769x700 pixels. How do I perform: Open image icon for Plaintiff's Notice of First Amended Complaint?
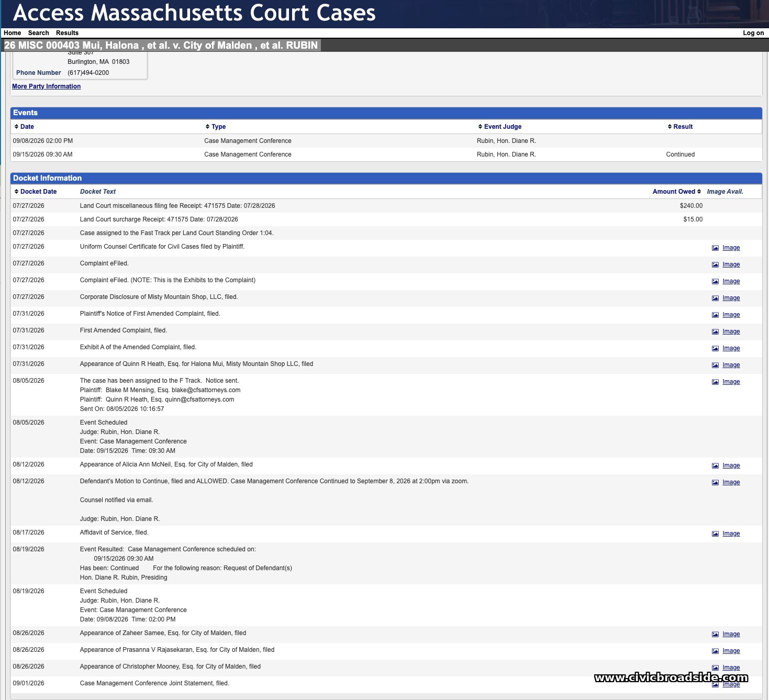coord(715,315)
